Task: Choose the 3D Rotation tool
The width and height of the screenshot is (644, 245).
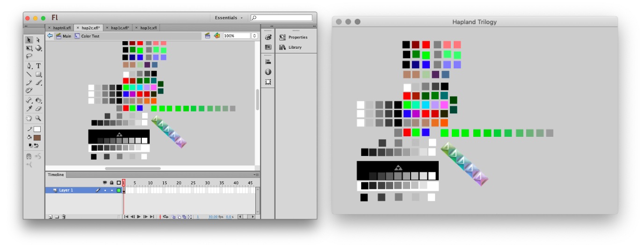Action: (38, 48)
